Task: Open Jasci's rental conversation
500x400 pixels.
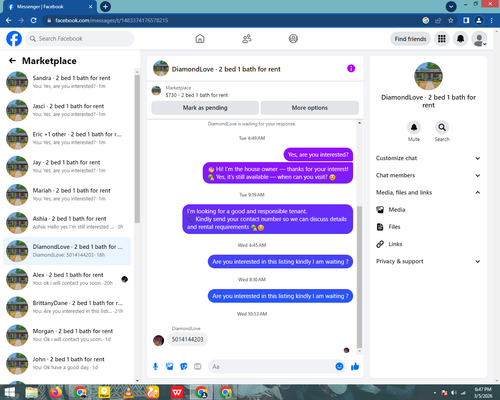Action: [67, 110]
